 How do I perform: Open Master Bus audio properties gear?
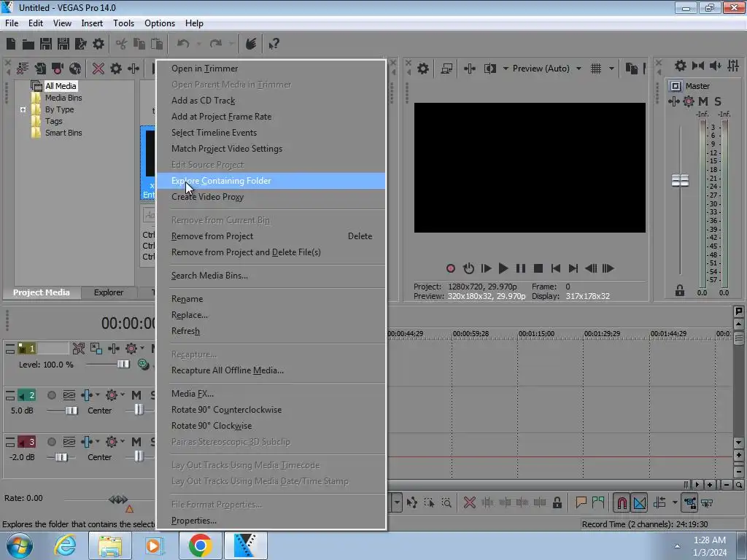[681, 66]
